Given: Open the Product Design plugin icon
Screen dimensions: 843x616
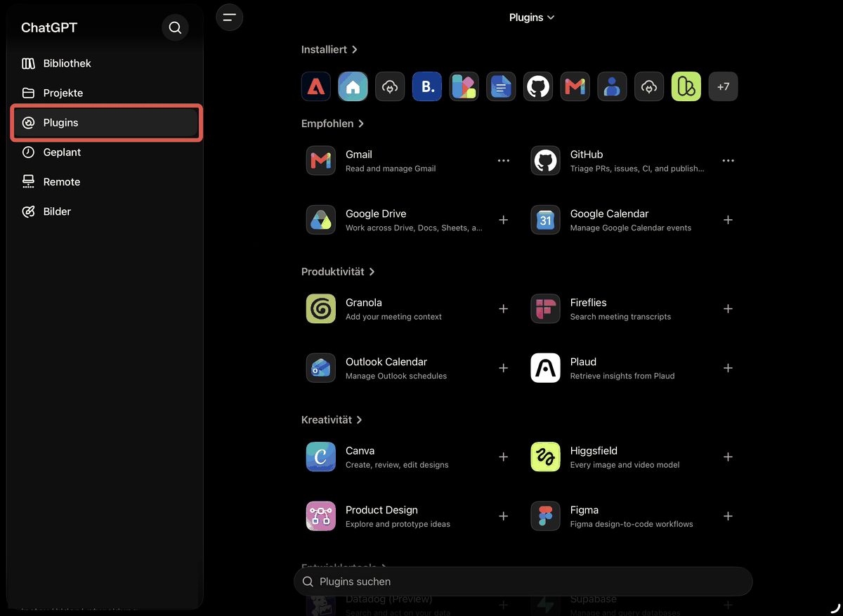Looking at the screenshot, I should click(321, 516).
